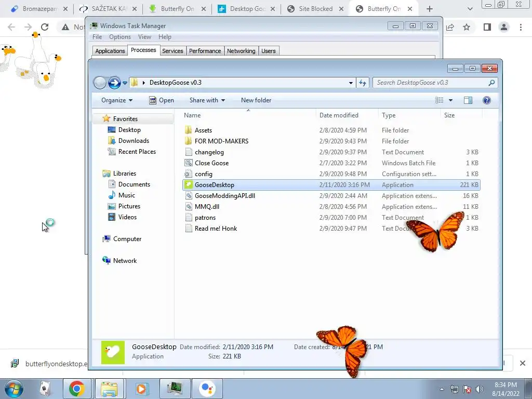532x399 pixels.
Task: Toggle the preview pane icon
Action: (x=468, y=100)
